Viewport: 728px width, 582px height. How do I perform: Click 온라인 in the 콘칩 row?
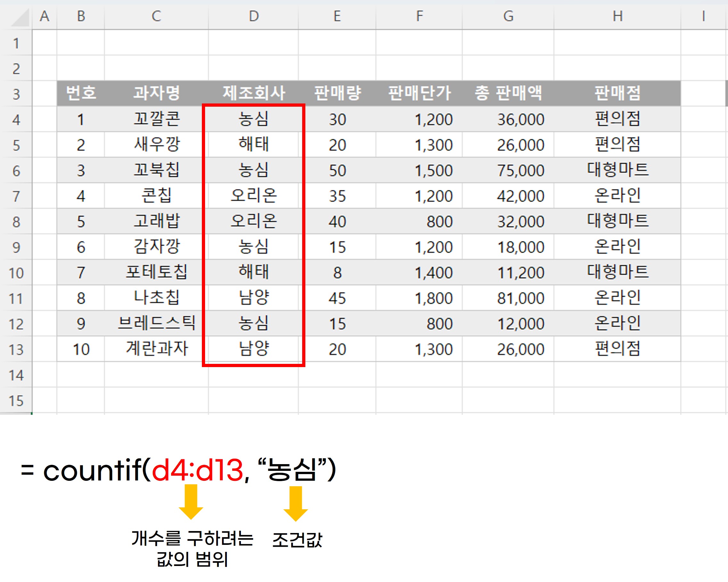click(x=617, y=196)
